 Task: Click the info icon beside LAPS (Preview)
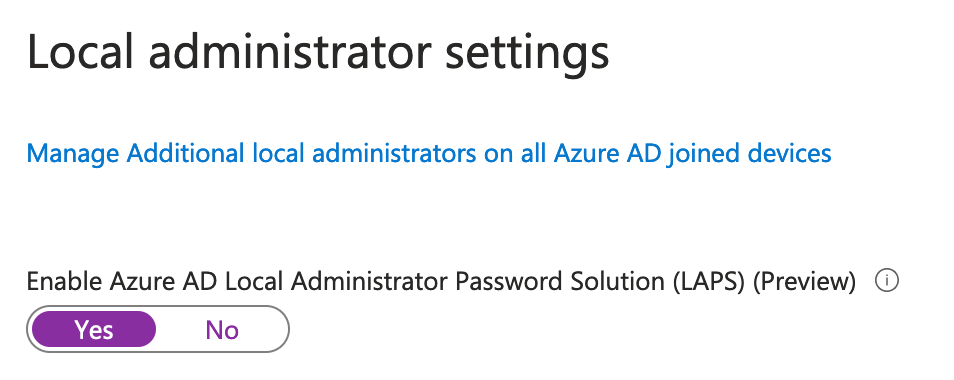[886, 281]
